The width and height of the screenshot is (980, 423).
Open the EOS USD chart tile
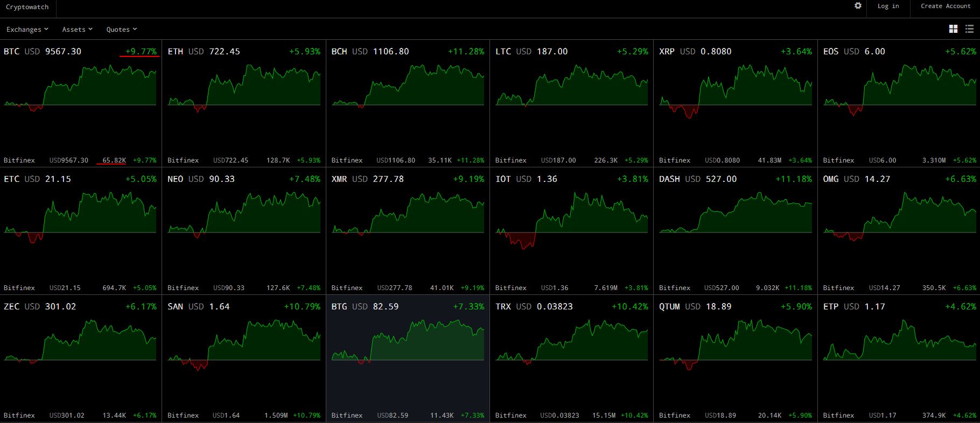pos(899,103)
